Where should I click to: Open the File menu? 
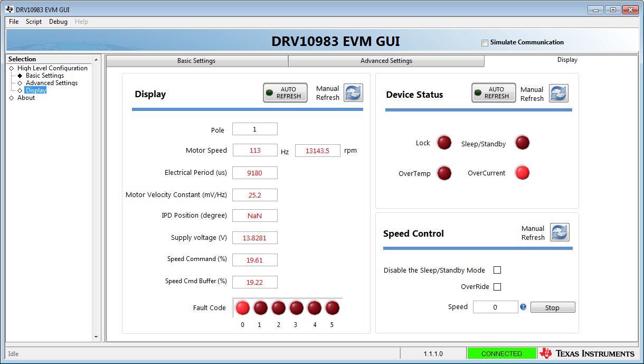click(x=14, y=22)
